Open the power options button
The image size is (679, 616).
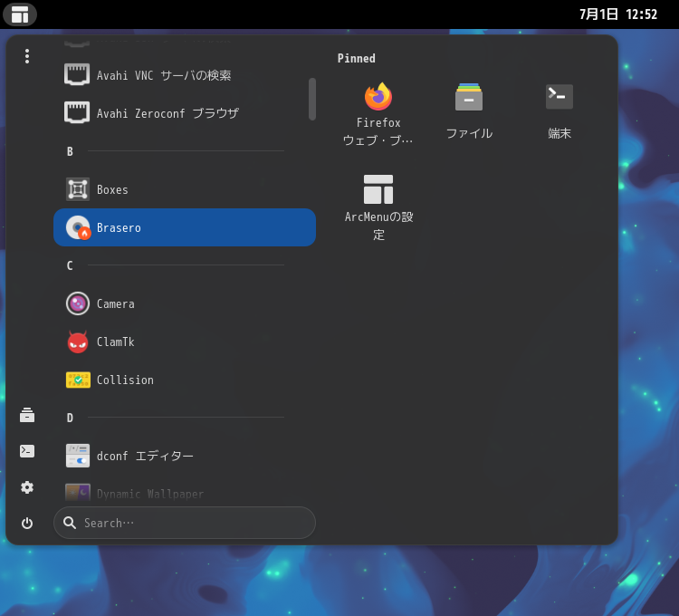(x=27, y=524)
